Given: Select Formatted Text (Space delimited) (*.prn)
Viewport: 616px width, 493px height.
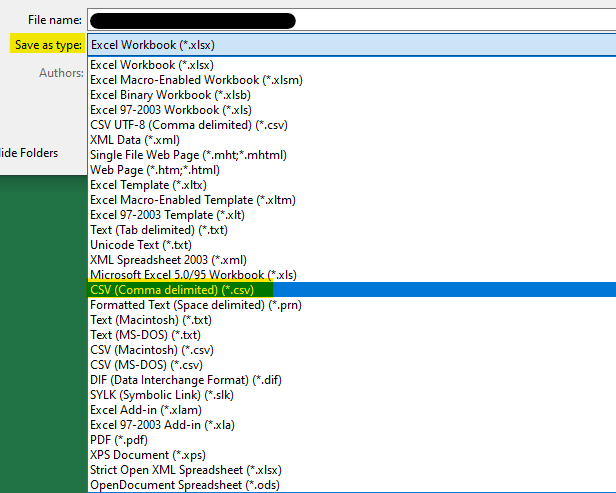Looking at the screenshot, I should 196,305.
